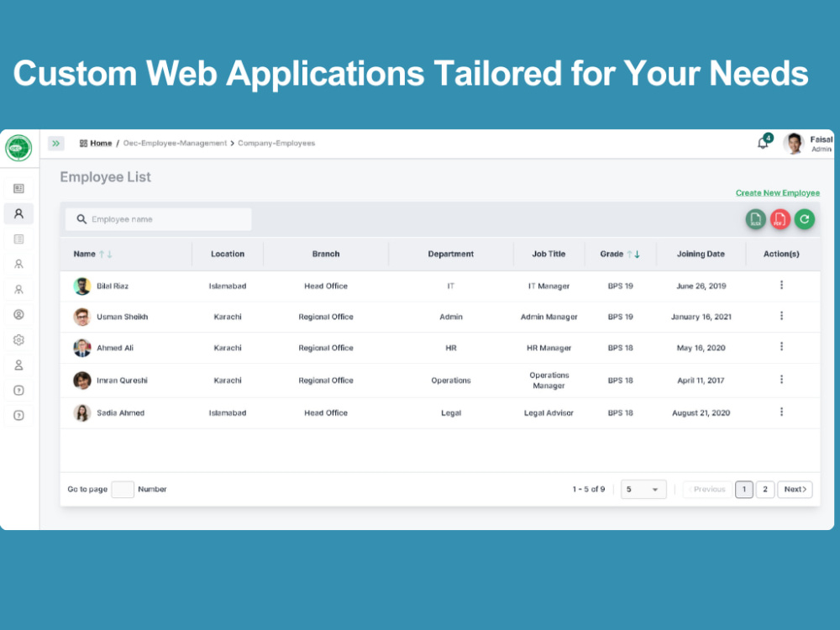
Task: Select the name Imran Qureshi
Action: 122,381
